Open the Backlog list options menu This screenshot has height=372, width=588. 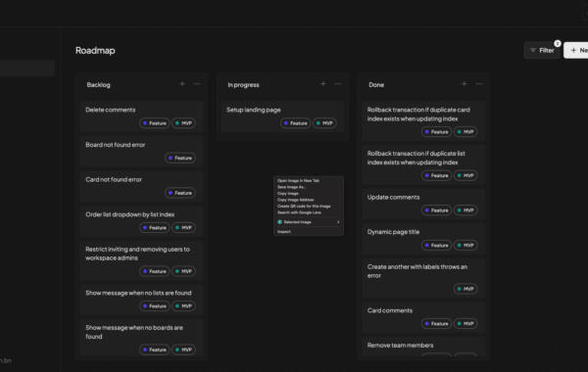click(x=197, y=84)
